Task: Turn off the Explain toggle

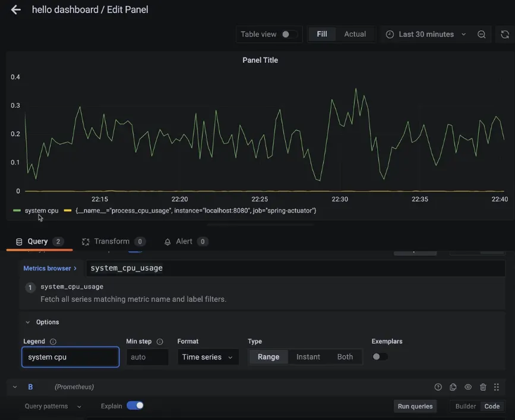Action: (x=135, y=406)
